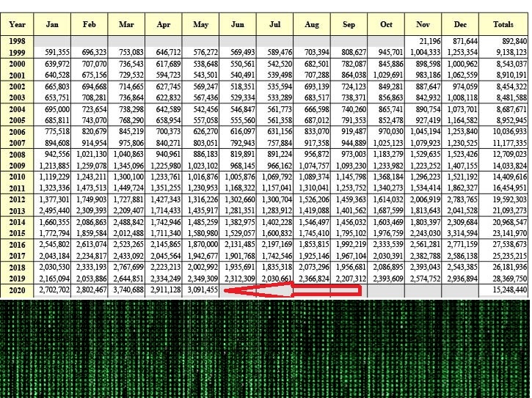Select the Year column header
This screenshot has width=532, height=398.
click(x=17, y=24)
